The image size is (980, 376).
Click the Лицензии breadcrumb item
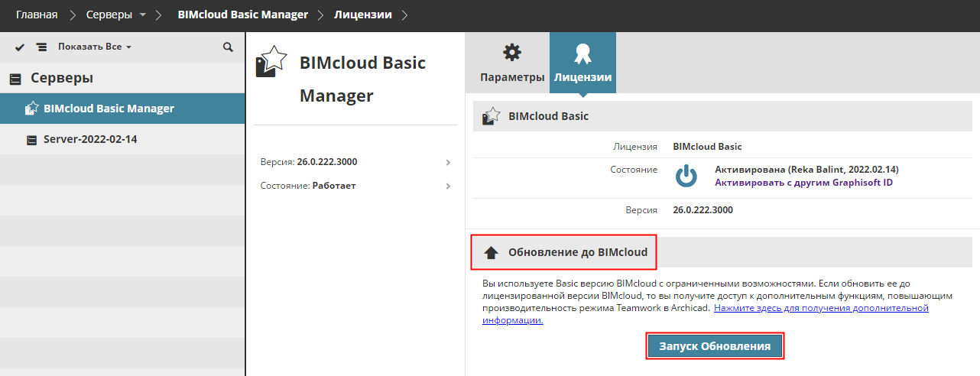363,14
